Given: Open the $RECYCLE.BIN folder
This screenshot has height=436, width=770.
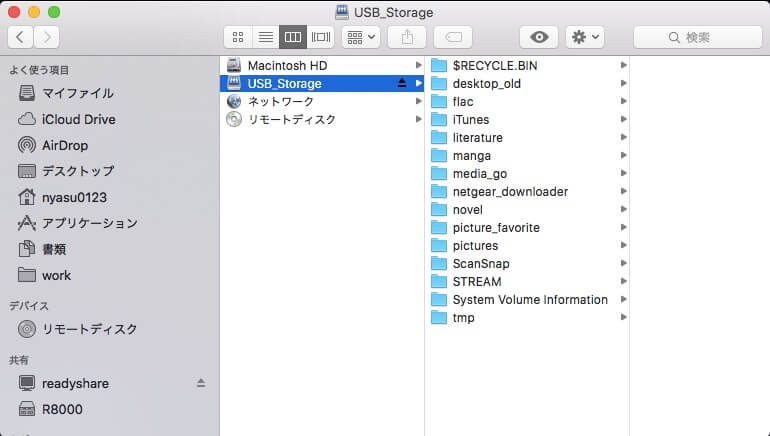Looking at the screenshot, I should (x=529, y=65).
